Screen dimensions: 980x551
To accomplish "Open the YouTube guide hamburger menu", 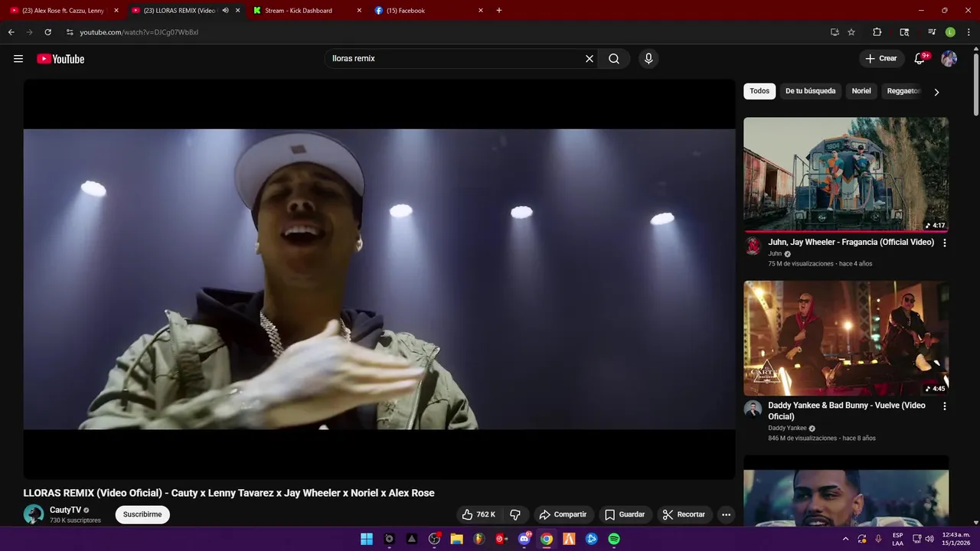I will (x=18, y=59).
